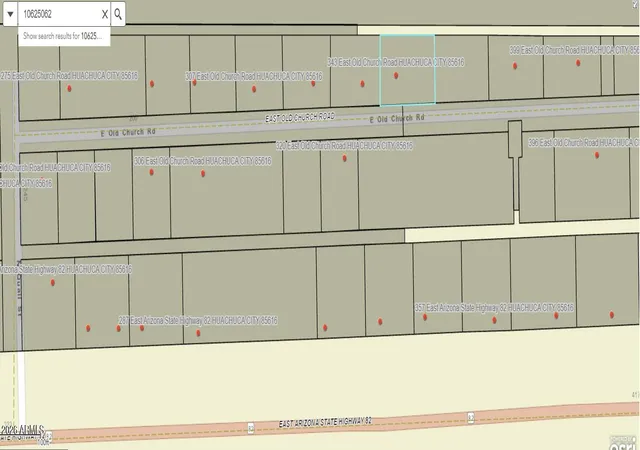640x450 pixels.
Task: Click the 307 East Old Church Road label
Action: point(254,76)
